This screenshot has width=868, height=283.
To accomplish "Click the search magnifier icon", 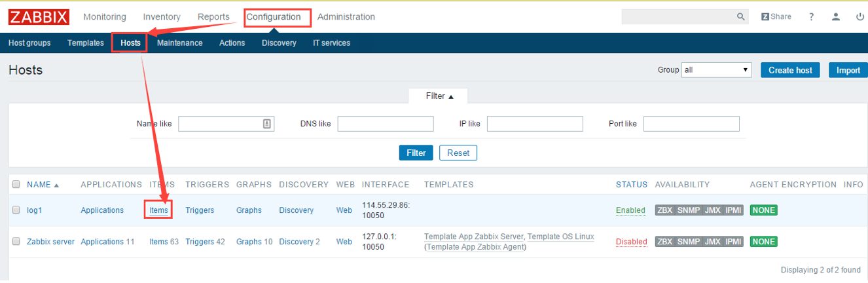I will (741, 17).
